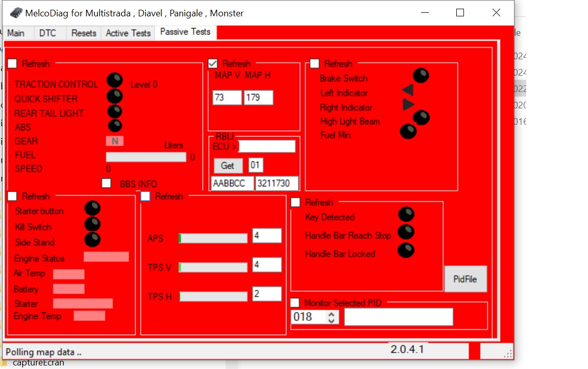Image resolution: width=588 pixels, height=369 pixels.
Task: Click the High Light Beam indicator light
Action: (x=422, y=118)
